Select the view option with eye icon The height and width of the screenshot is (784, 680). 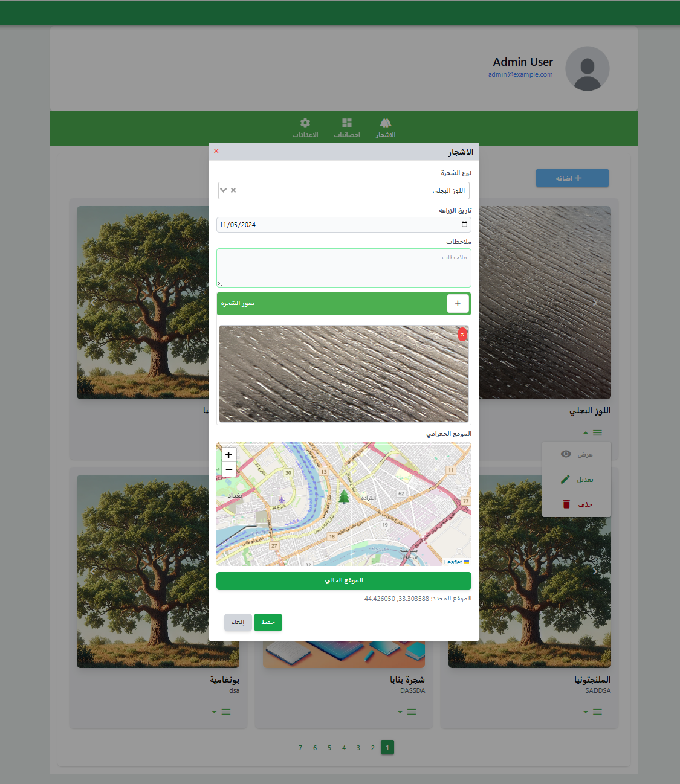tap(577, 454)
